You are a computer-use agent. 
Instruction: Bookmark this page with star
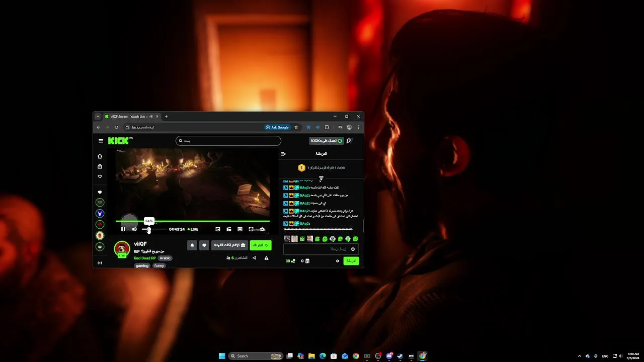[296, 127]
